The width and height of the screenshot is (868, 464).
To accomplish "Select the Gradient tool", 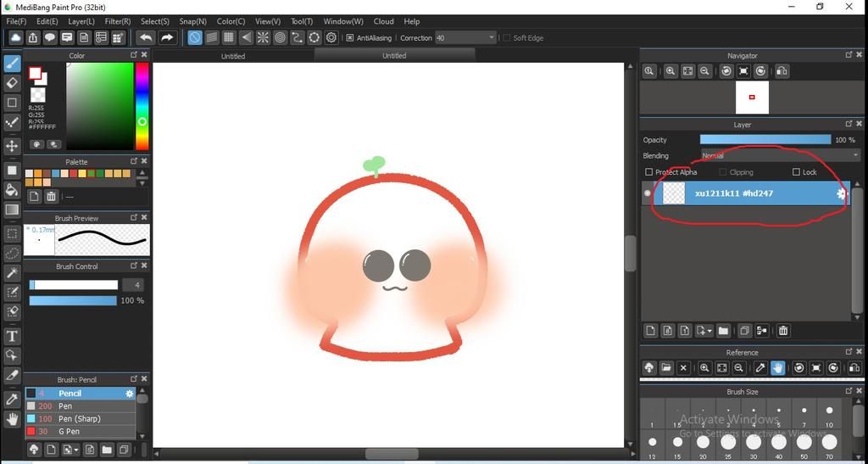I will 12,210.
